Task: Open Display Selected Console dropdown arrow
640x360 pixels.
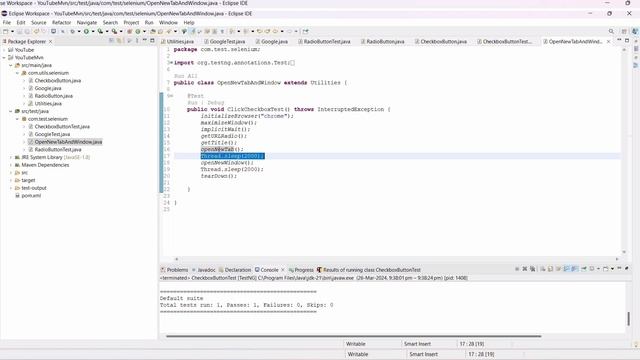Action: pos(598,269)
